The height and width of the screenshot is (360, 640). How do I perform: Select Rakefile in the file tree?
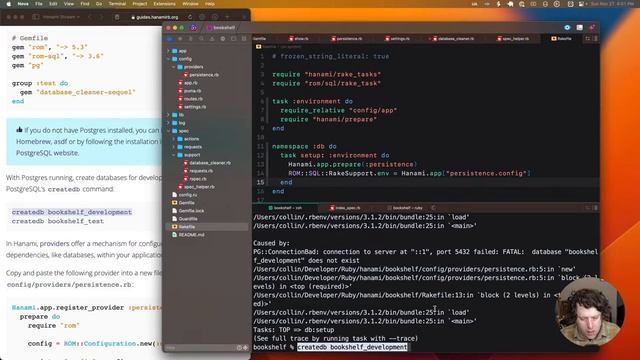[207, 227]
